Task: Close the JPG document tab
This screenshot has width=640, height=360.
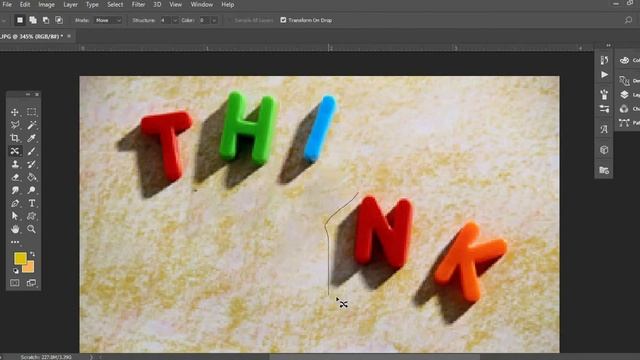Action: [69, 36]
